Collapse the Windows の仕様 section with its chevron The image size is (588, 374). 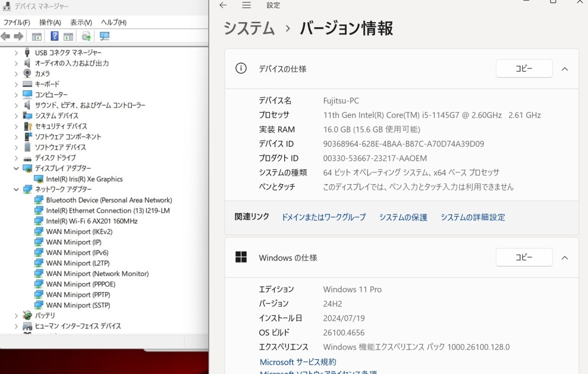(x=565, y=257)
